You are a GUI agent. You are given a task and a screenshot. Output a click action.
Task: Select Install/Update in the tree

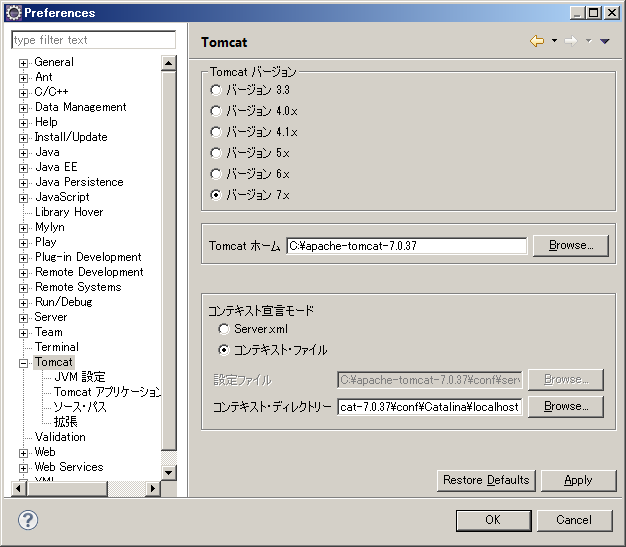coord(71,137)
